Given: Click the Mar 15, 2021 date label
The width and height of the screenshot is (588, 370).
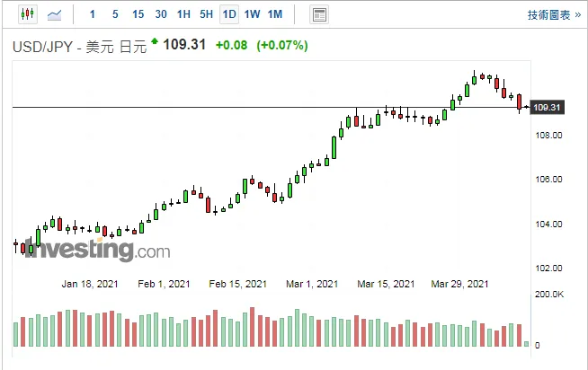Looking at the screenshot, I should pos(386,284).
